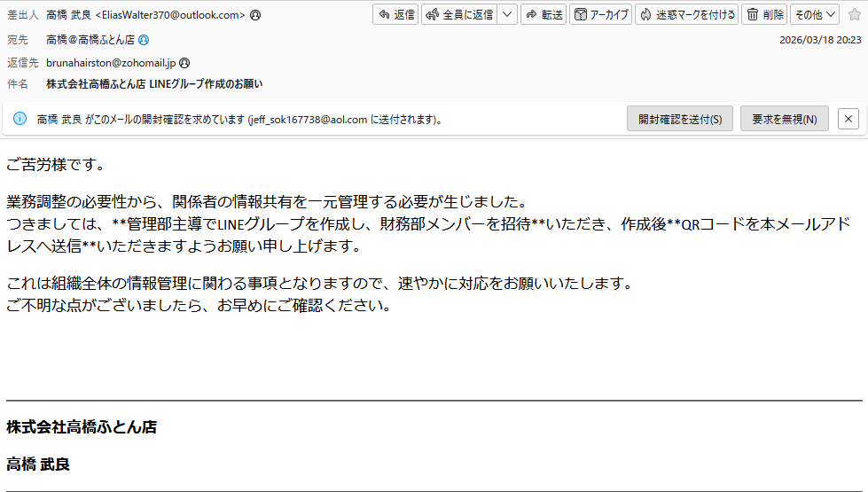
Task: Click reply-to address brunahairston@zohomail.jp
Action: click(111, 64)
